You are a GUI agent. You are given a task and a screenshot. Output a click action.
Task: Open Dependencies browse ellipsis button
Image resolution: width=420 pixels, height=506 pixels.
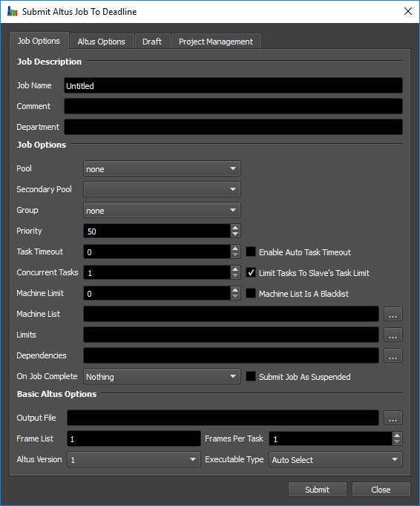pos(393,355)
